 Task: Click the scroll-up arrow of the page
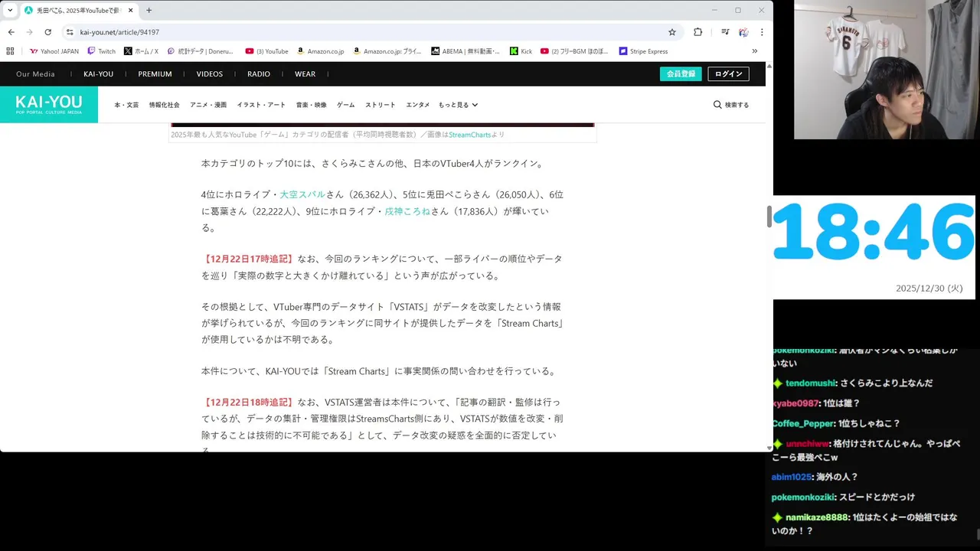(x=769, y=66)
